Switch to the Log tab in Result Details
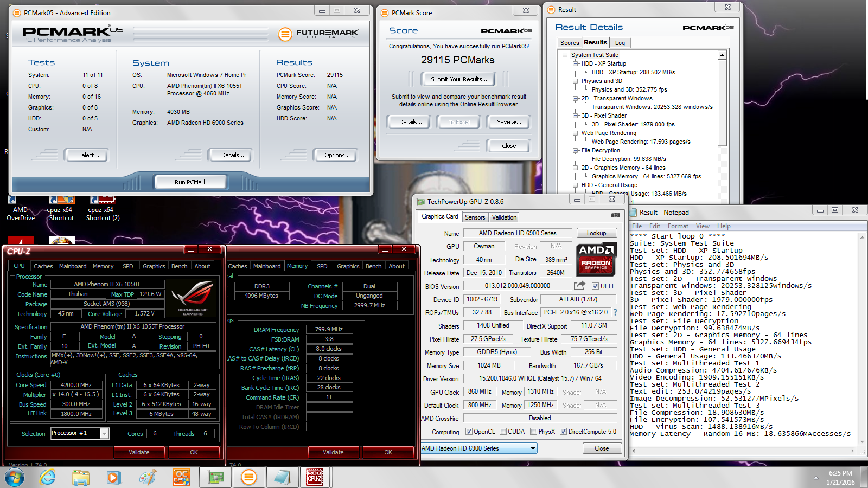 pos(620,43)
